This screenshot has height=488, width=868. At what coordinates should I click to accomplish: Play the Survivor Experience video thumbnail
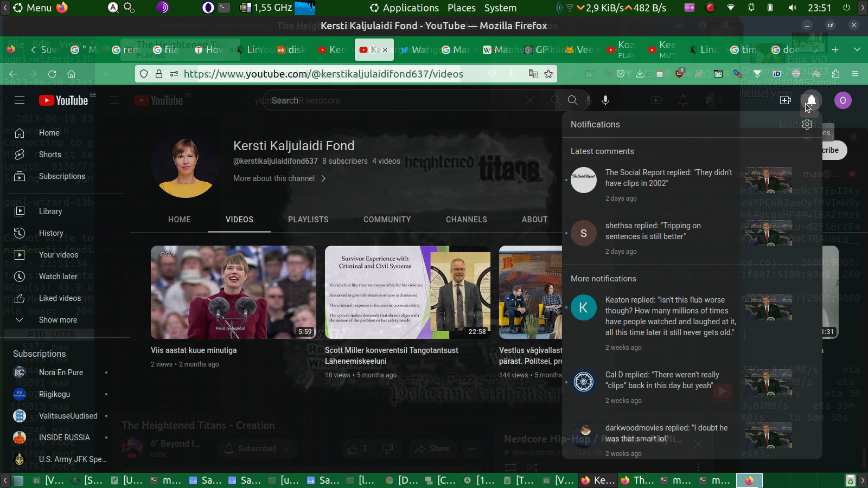pyautogui.click(x=407, y=292)
